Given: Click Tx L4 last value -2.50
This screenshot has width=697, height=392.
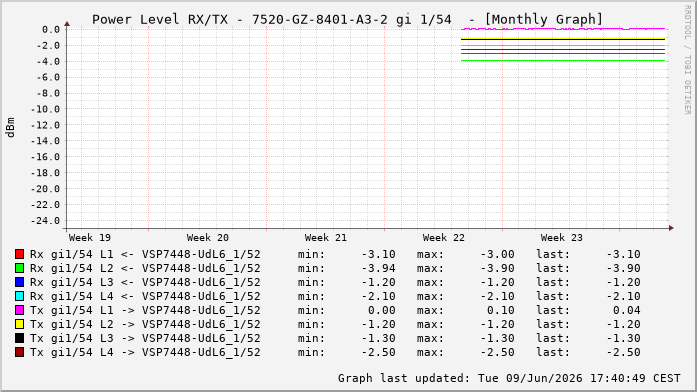Looking at the screenshot, I should pos(623,352).
